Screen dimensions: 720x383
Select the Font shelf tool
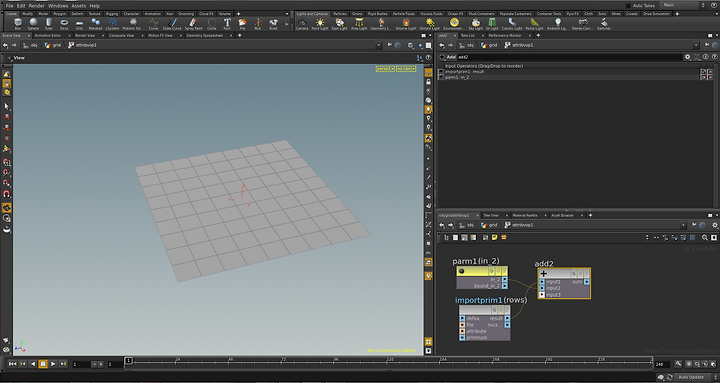[x=227, y=23]
